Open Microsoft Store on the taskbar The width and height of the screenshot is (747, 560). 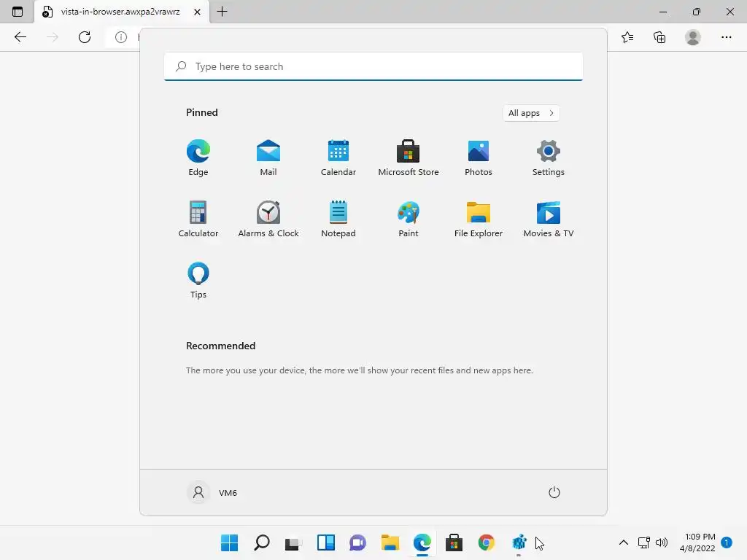pos(454,542)
